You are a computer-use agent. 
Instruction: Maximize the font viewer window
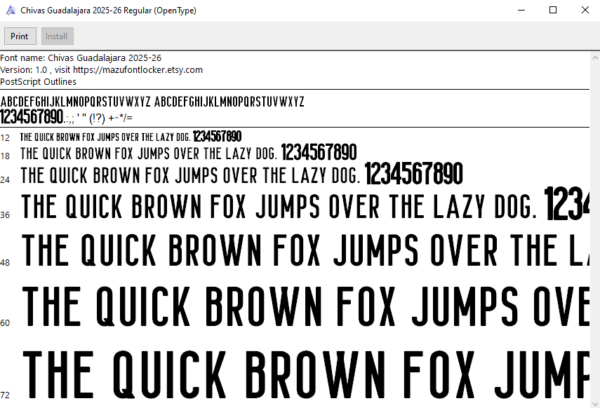pos(553,10)
